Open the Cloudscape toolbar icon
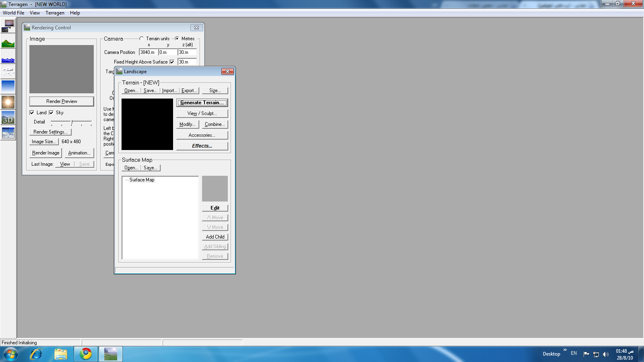 (x=8, y=72)
